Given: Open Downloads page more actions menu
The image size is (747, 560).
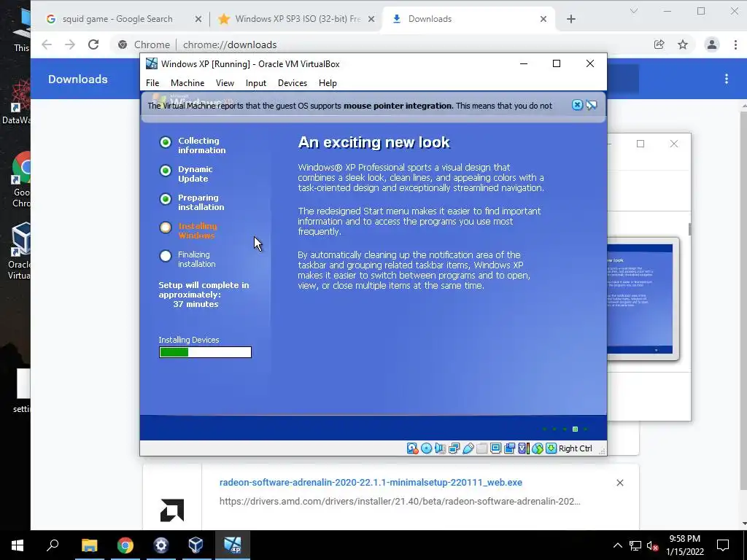Looking at the screenshot, I should pos(727,79).
